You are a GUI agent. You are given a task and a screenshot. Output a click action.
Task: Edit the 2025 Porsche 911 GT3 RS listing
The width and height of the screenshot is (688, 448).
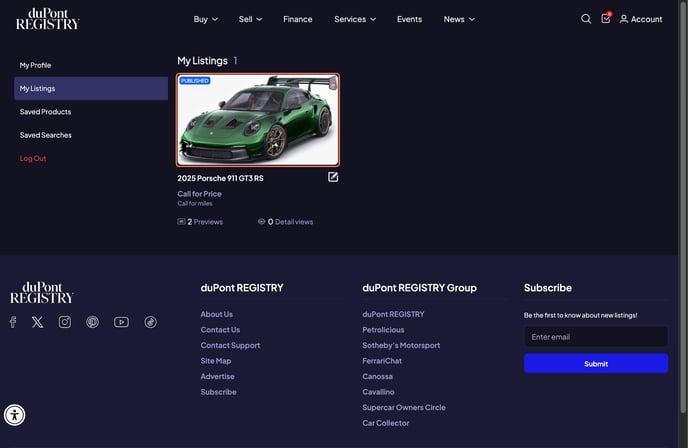(x=333, y=177)
